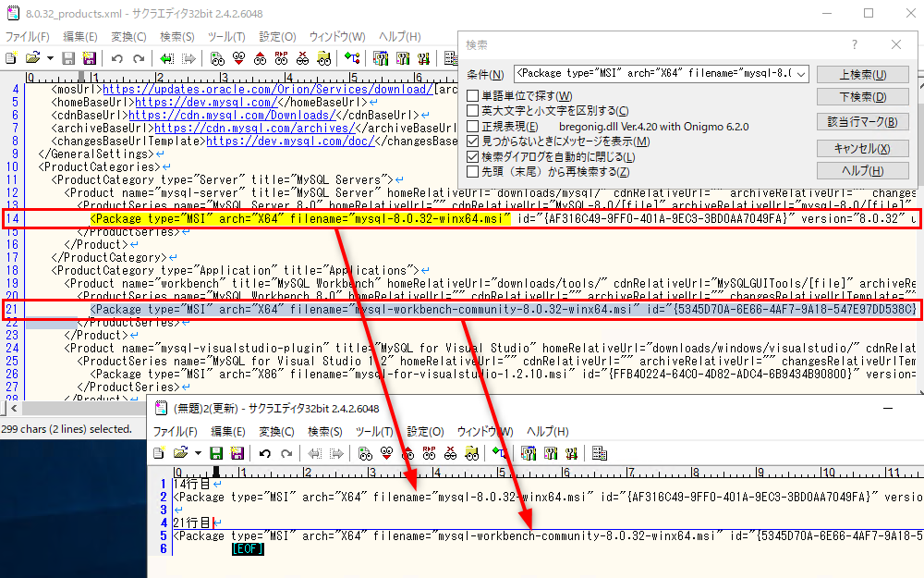The image size is (924, 578).
Task: Open the https://cdn.mysql.com/Downloads/ link
Action: point(232,115)
